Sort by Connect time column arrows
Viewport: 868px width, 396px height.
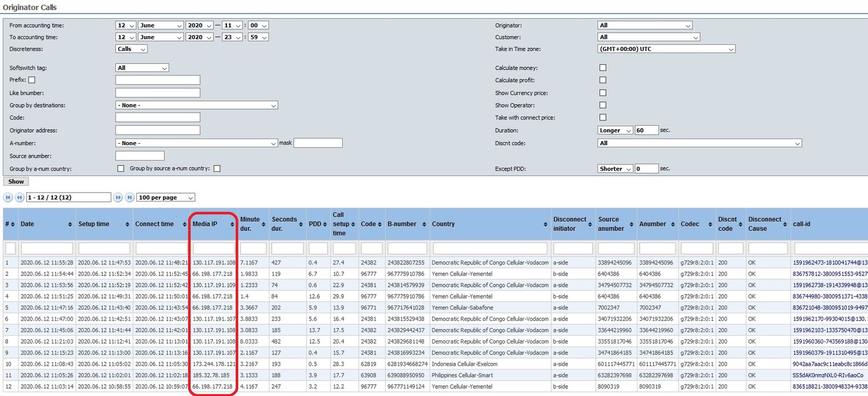click(x=184, y=224)
